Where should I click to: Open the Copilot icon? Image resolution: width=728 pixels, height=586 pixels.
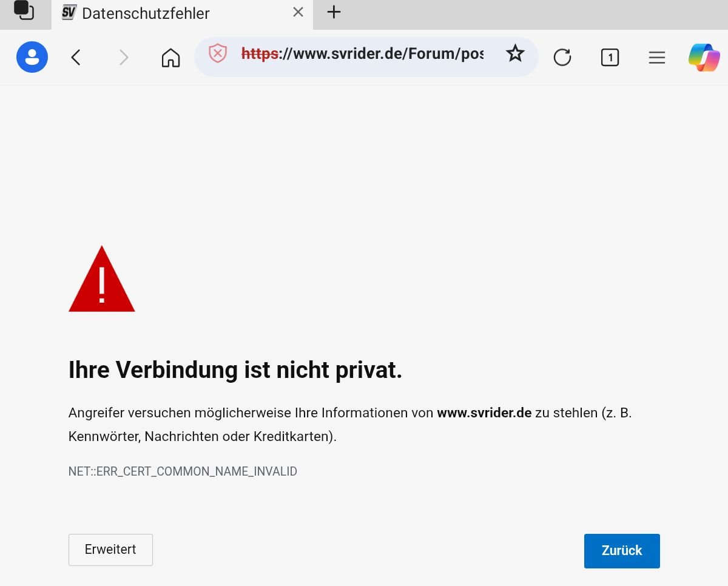click(x=704, y=58)
